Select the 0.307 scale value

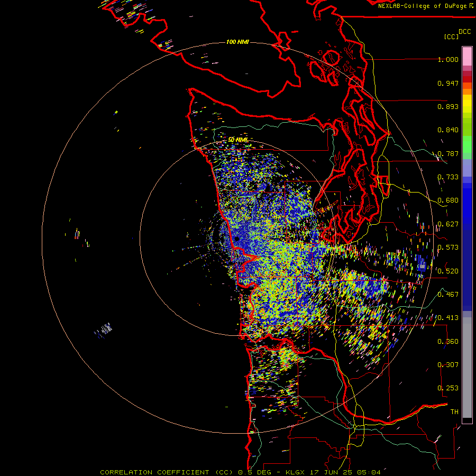click(x=448, y=365)
